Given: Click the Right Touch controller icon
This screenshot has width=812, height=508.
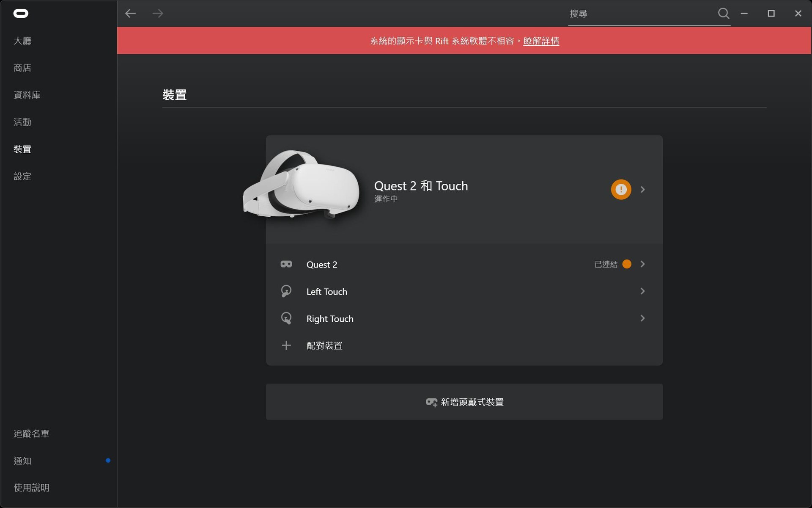Looking at the screenshot, I should coord(286,318).
